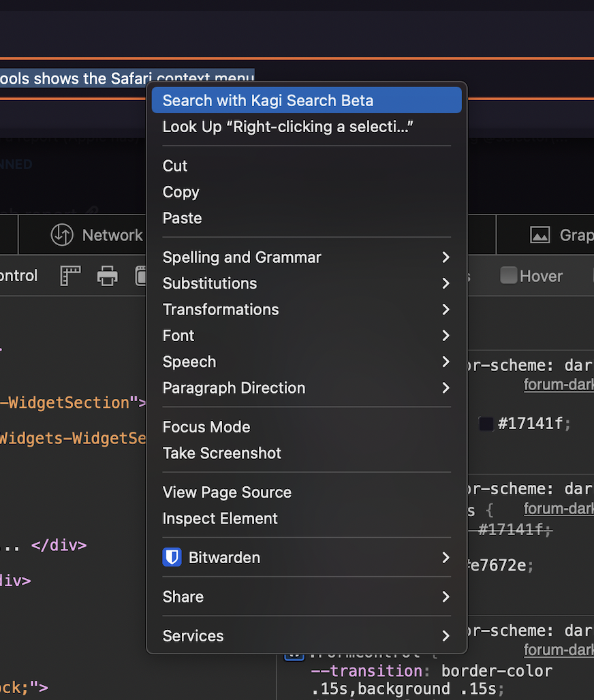The image size is (594, 700).
Task: Expand the Spelling and Grammar submenu arrow
Action: 445,257
